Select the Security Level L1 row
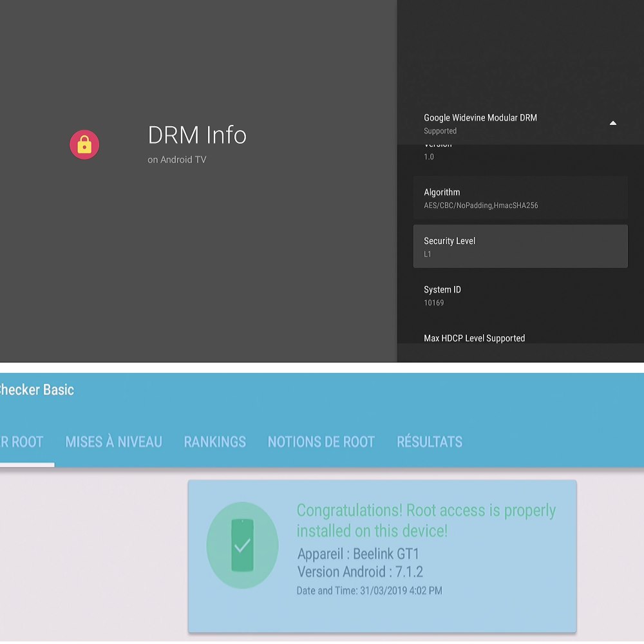 pyautogui.click(x=520, y=247)
